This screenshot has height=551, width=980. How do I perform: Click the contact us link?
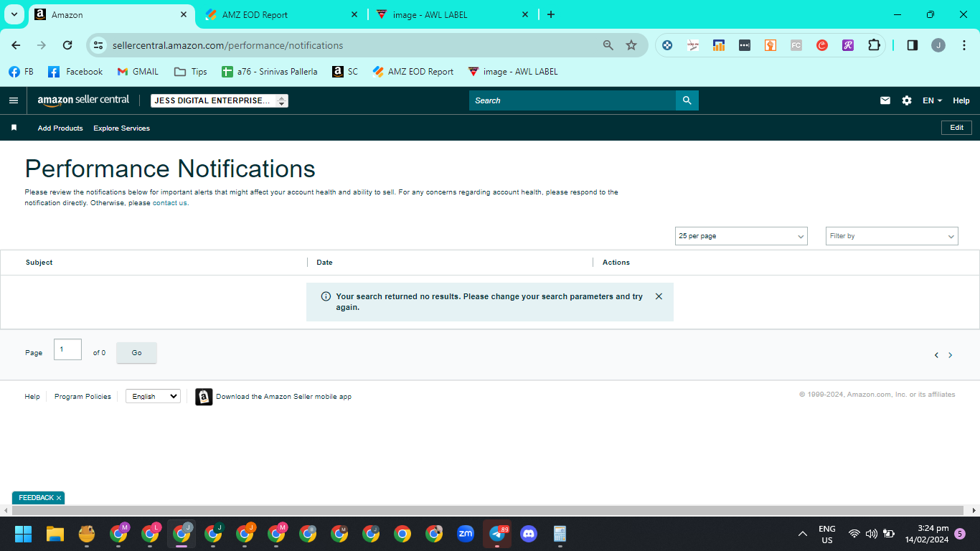click(x=170, y=203)
